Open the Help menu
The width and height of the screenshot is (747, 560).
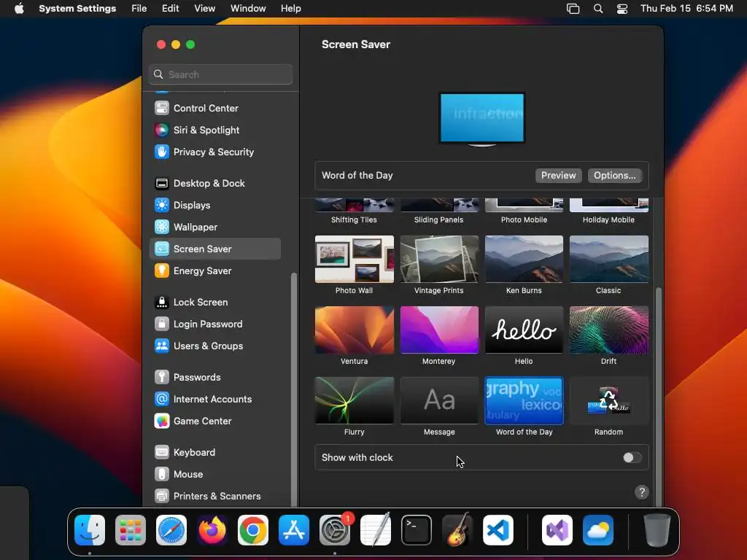(290, 9)
